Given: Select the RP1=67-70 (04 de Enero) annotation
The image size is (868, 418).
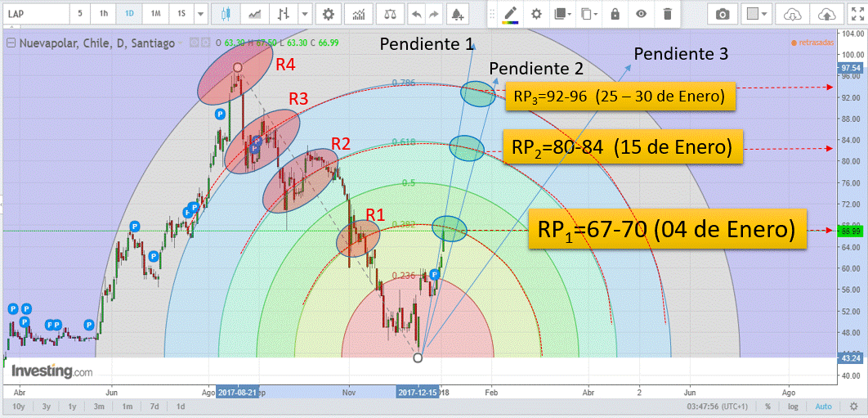Looking at the screenshot, I should pyautogui.click(x=669, y=229).
